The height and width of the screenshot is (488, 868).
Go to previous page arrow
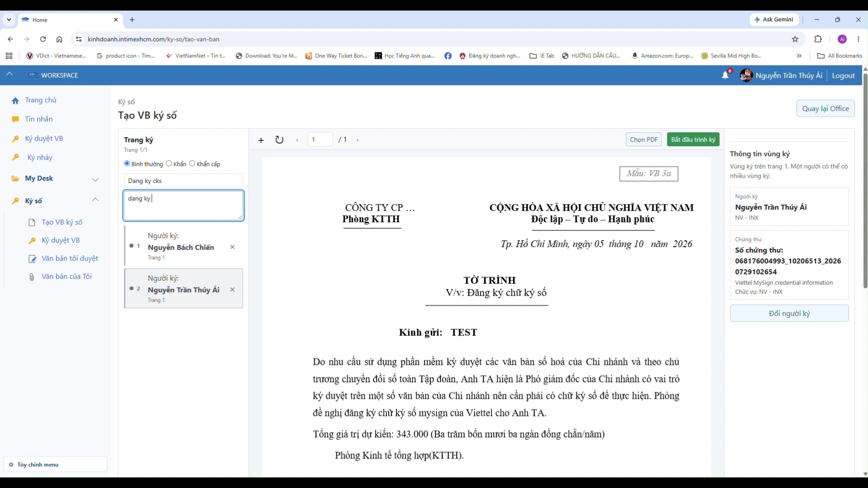pos(297,140)
